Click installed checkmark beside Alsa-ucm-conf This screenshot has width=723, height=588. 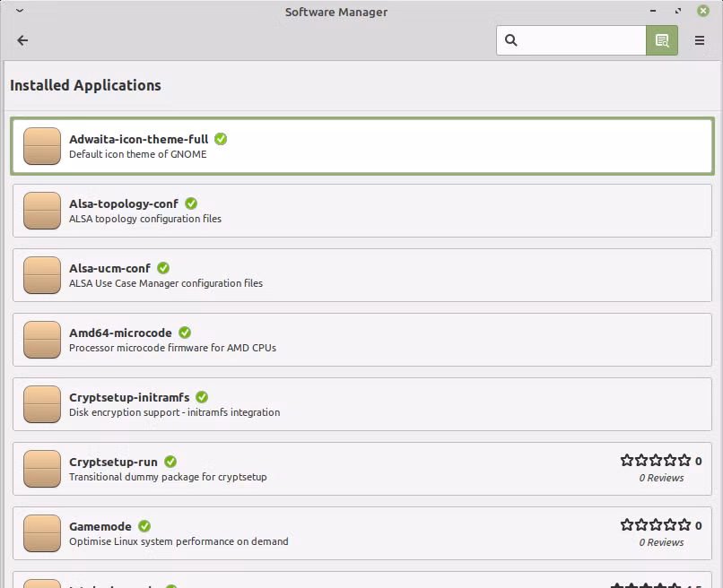163,268
